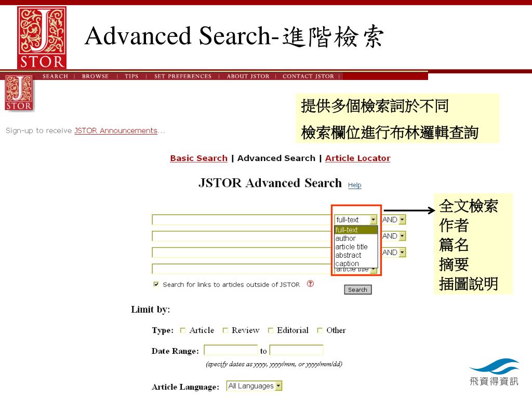Screen dimensions: 532x399
Task: Follow the JSTOR Announcements link
Action: click(x=116, y=130)
